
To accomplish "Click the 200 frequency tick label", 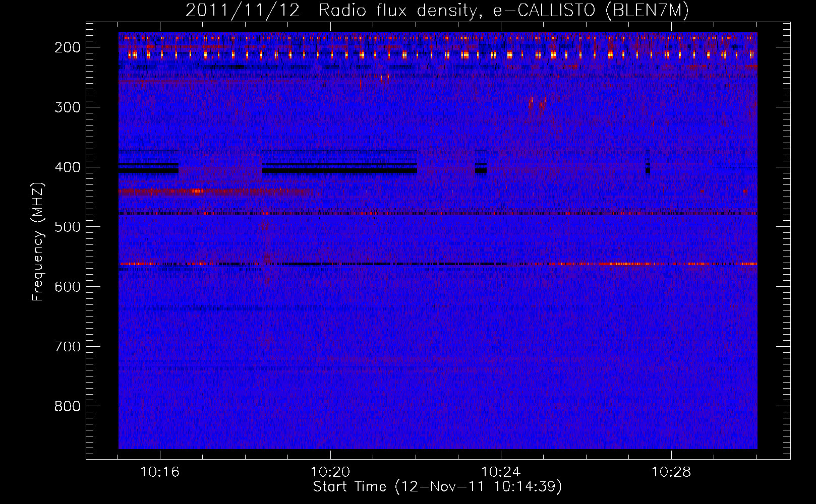I will point(68,47).
